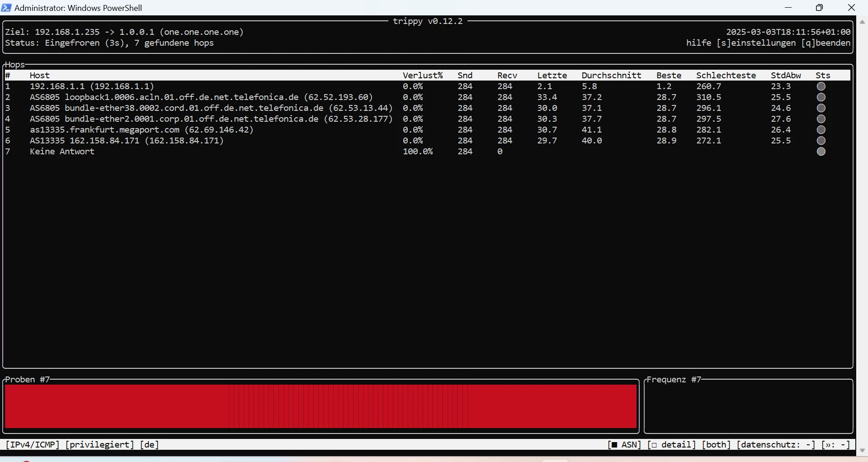The image size is (868, 462).
Task: Click the red Proben #7 sample chart
Action: point(321,406)
